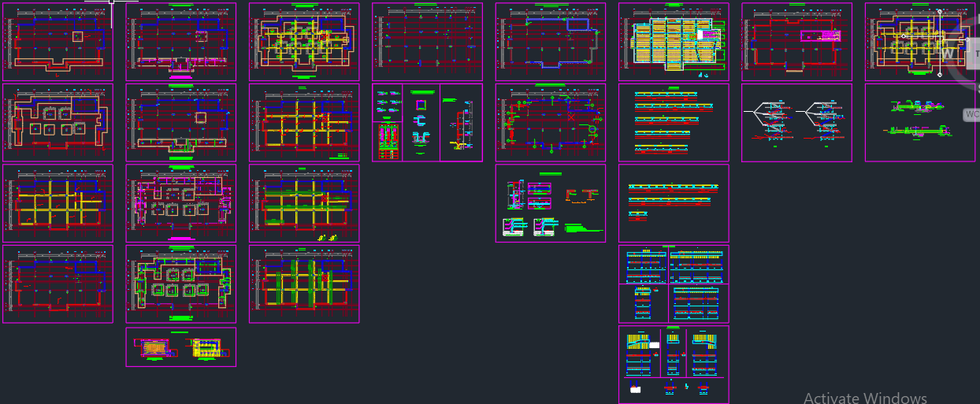Viewport: 980px width, 404px height.
Task: Select the plan with green vertical bands
Action: 304,284
